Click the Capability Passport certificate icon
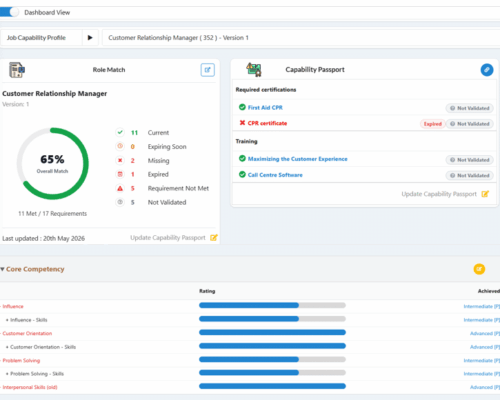The height and width of the screenshot is (400, 500). tap(254, 70)
